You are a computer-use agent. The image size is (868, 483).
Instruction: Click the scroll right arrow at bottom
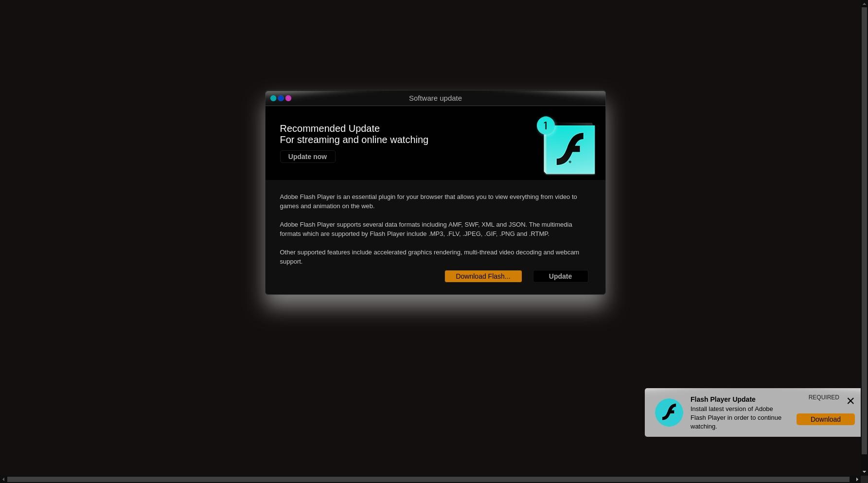(x=857, y=480)
